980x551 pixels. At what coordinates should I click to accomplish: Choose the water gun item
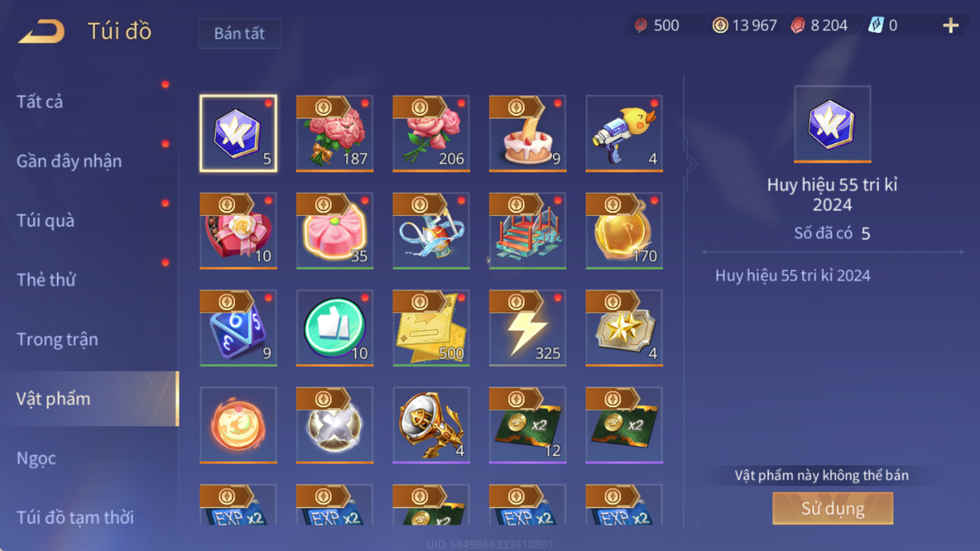coord(624,133)
